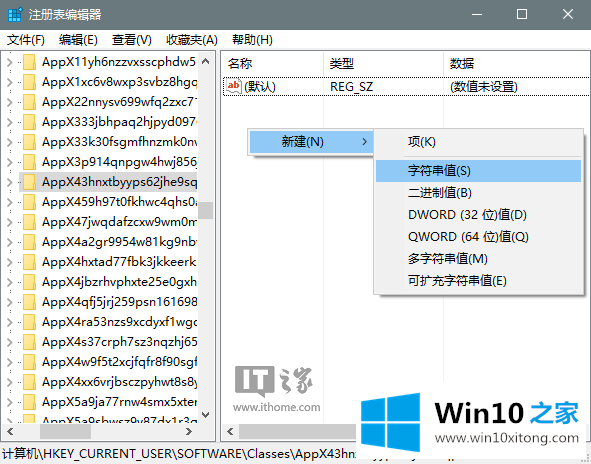Select 多字符串值(M) option

(478, 259)
